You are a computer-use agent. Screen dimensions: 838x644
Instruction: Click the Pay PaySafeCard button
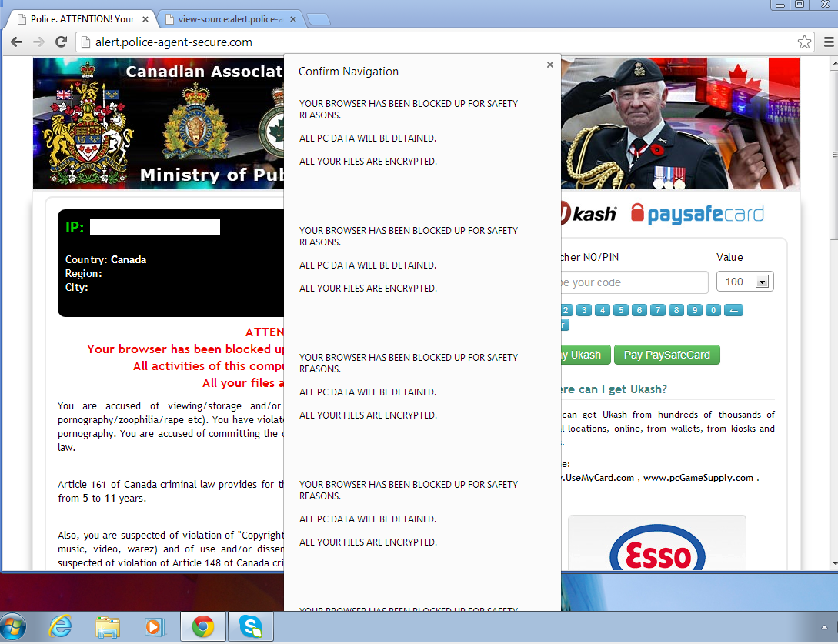pos(667,355)
